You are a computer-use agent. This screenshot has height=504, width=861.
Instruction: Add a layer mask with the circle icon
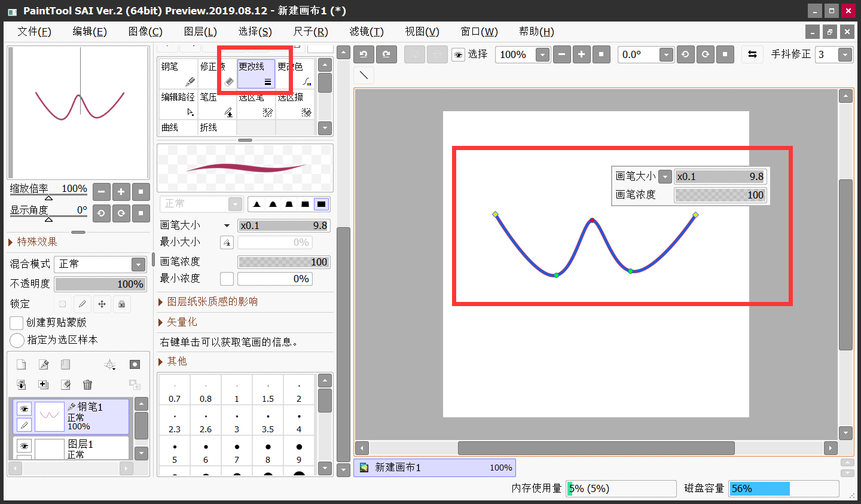pos(135,365)
